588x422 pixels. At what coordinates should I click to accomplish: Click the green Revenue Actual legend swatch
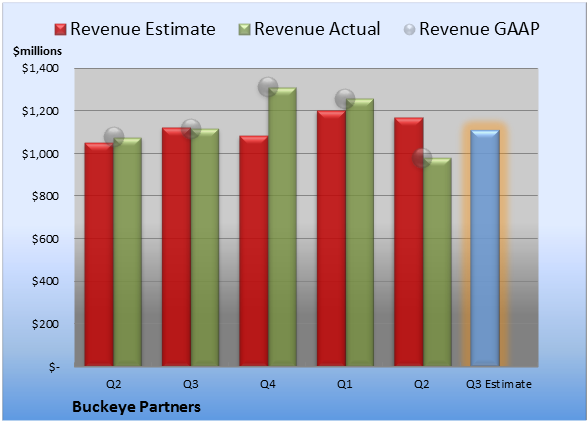(244, 29)
